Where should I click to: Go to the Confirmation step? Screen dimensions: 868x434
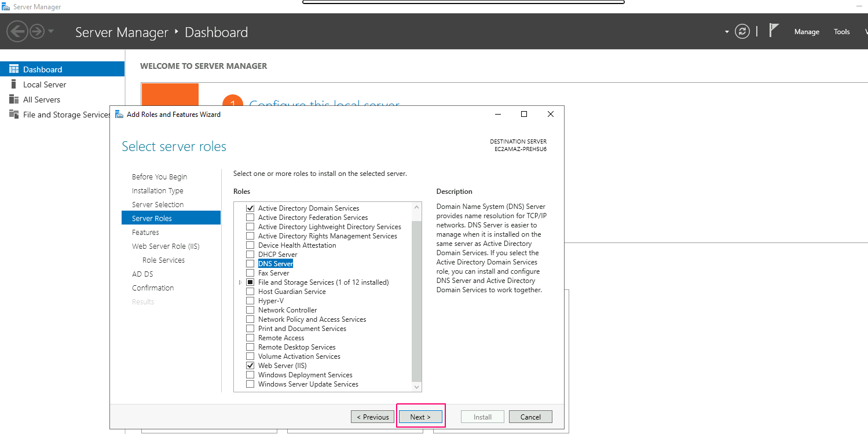[153, 288]
